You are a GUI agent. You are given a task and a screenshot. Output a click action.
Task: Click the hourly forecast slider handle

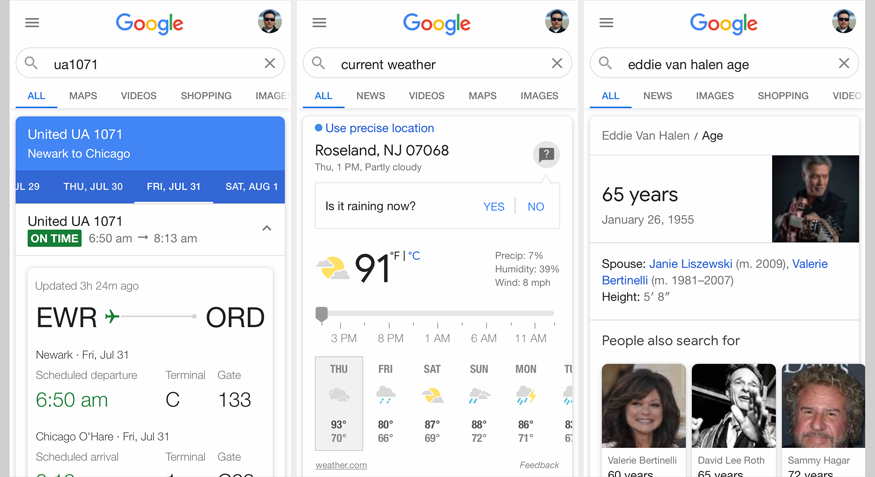coord(321,314)
